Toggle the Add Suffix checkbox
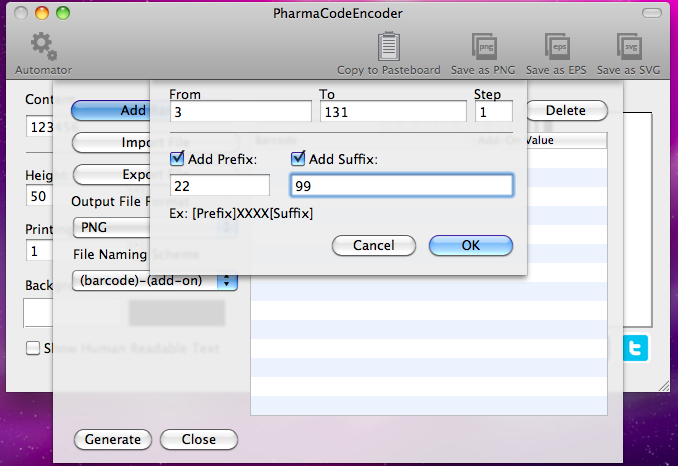678x466 pixels. pyautogui.click(x=298, y=159)
